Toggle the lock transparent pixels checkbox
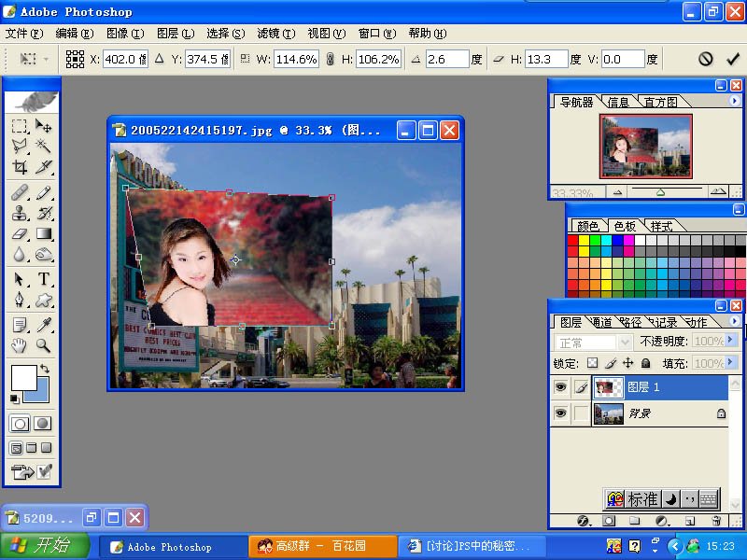The height and width of the screenshot is (560, 747). click(591, 363)
